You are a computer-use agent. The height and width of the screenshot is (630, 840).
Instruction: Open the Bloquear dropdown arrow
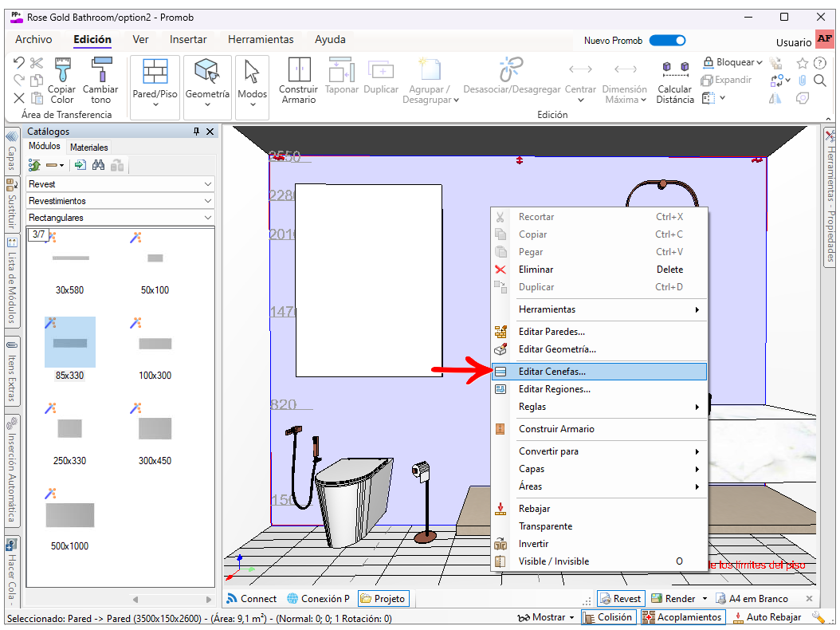[x=759, y=63]
